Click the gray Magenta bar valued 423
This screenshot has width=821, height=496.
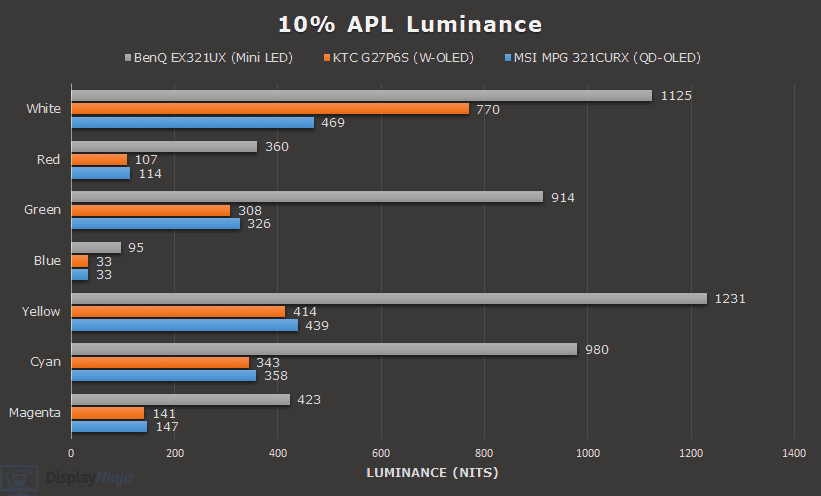[181, 400]
